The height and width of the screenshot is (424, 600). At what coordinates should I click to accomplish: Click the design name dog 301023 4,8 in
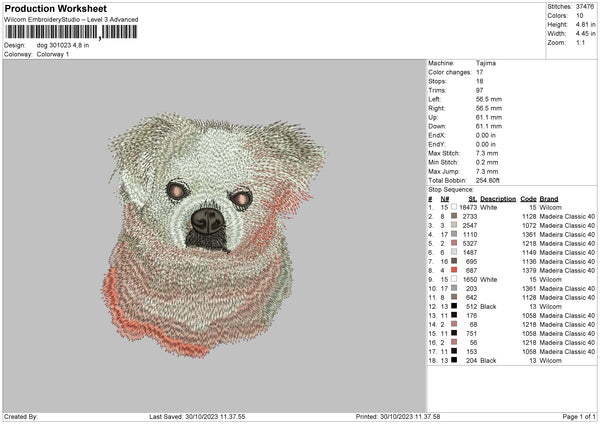[63, 45]
